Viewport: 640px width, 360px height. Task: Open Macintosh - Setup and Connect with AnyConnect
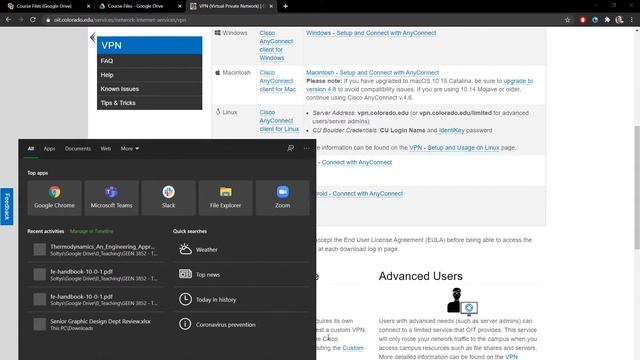coord(373,72)
